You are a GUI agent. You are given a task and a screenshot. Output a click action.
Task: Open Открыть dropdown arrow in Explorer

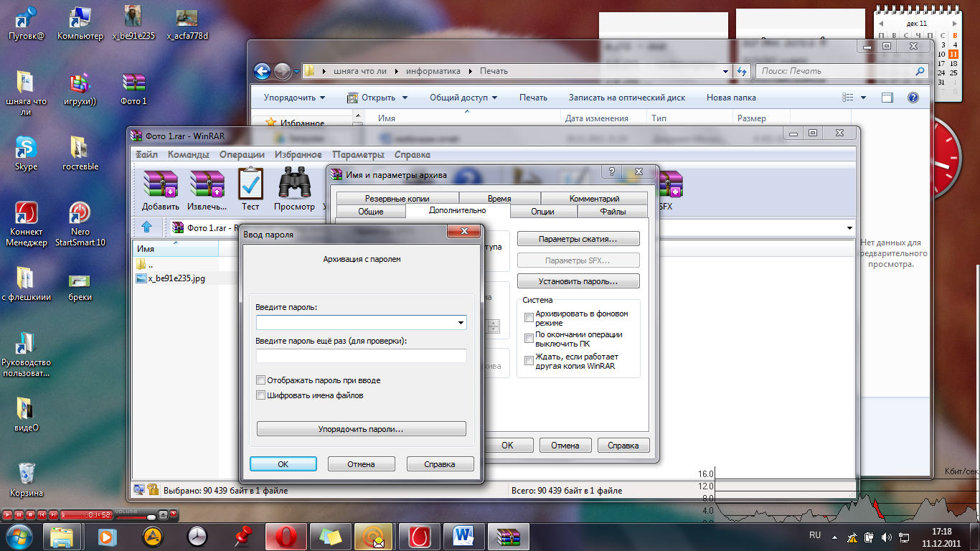(405, 98)
